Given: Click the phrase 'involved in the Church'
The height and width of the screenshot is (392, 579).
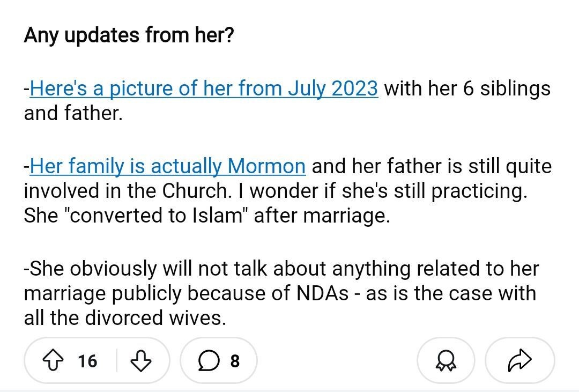Looking at the screenshot, I should [127, 191].
